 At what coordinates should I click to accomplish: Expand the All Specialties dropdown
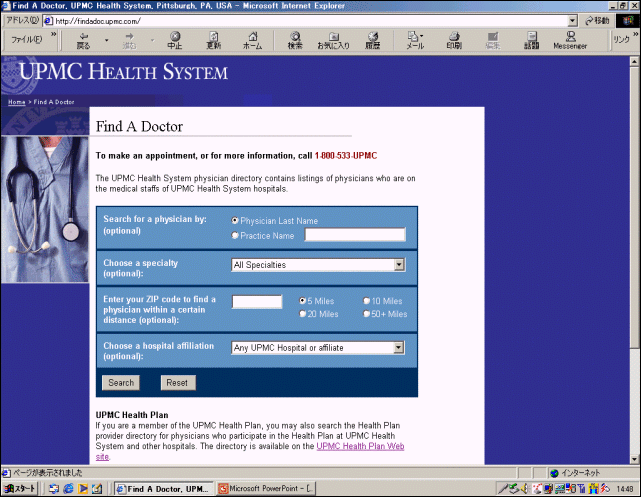pyautogui.click(x=399, y=265)
